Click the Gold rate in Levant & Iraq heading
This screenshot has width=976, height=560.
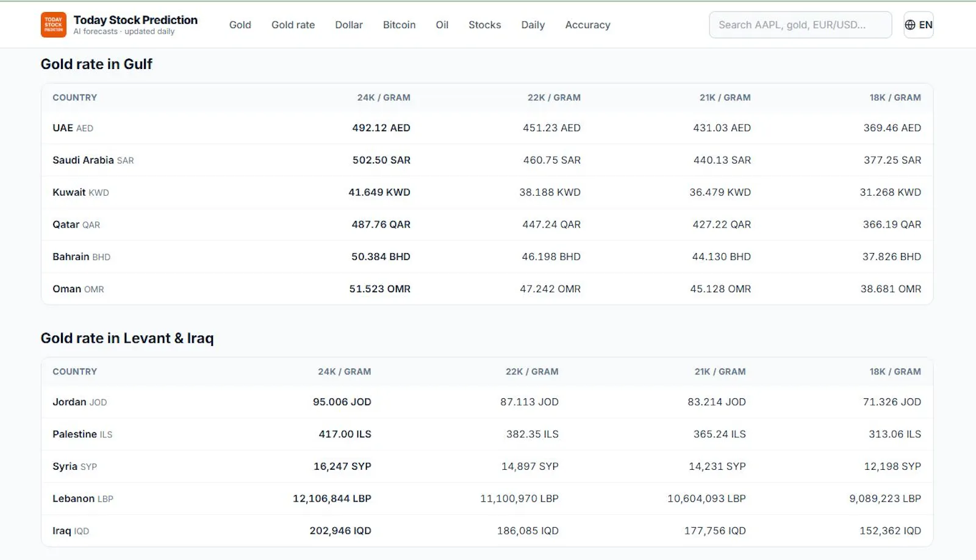coord(127,339)
